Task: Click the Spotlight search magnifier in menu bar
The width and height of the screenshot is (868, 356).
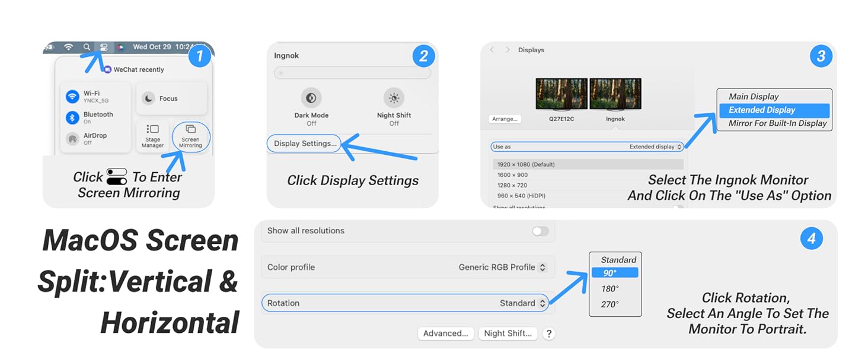Action: (87, 47)
